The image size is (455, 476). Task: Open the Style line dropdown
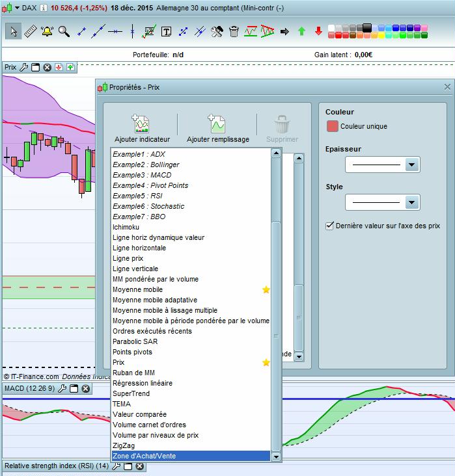pyautogui.click(x=412, y=202)
